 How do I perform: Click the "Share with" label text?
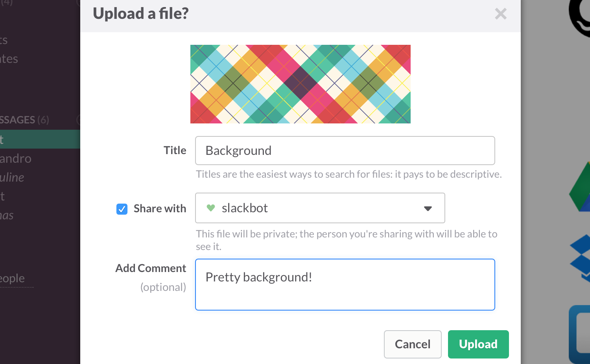click(160, 208)
